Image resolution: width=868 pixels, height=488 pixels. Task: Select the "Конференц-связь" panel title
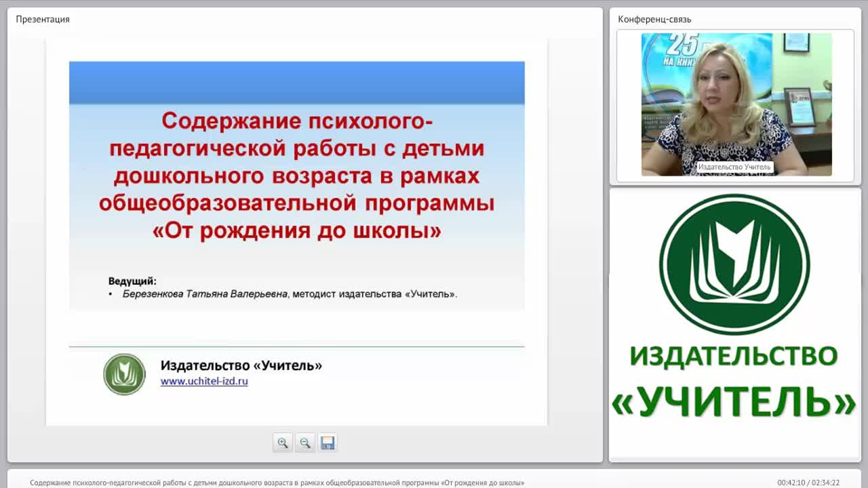[654, 19]
